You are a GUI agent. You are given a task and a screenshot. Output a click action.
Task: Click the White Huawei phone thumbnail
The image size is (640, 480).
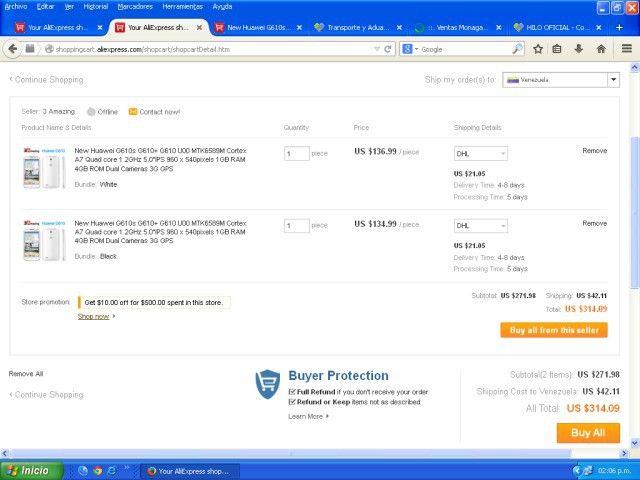[44, 168]
